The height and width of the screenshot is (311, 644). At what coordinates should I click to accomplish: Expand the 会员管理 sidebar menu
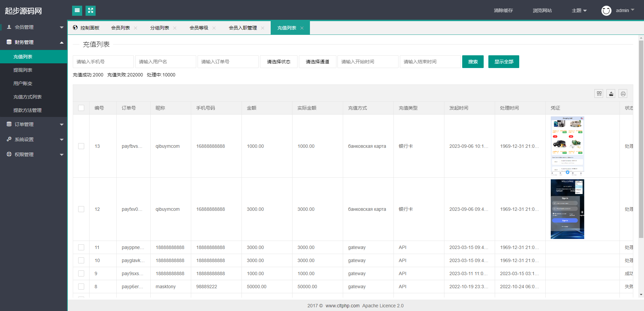click(x=34, y=27)
